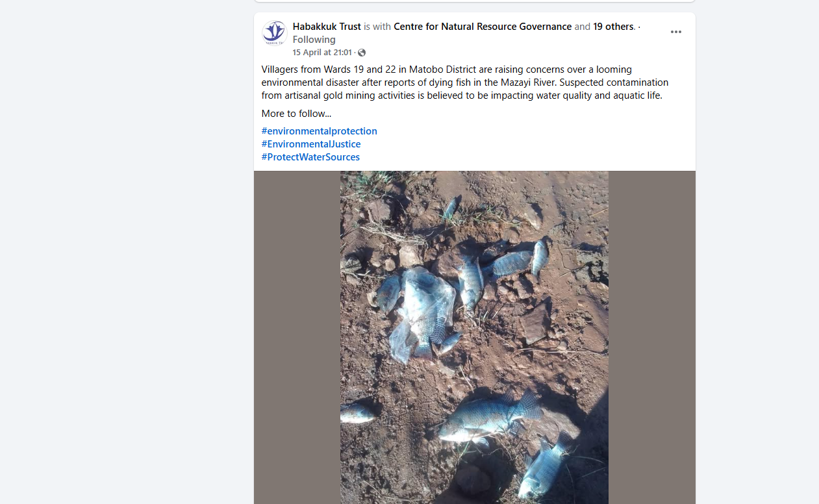Click the word 'with' in post header

tap(382, 27)
